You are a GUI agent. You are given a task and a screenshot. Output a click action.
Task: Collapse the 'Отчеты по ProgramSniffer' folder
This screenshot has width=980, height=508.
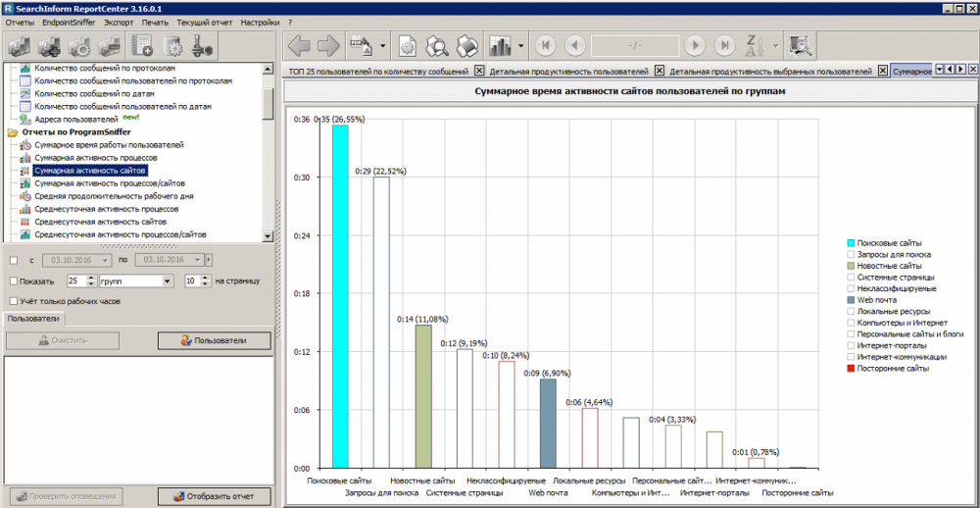click(13, 131)
